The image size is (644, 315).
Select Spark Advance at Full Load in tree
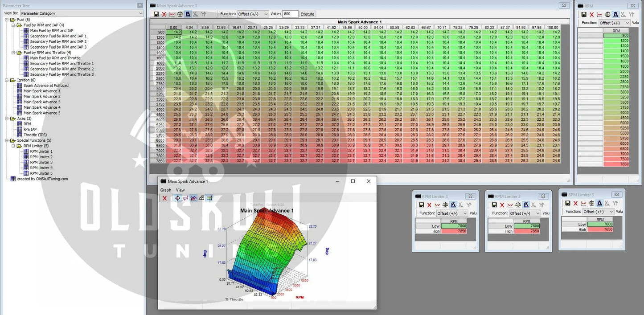click(46, 86)
